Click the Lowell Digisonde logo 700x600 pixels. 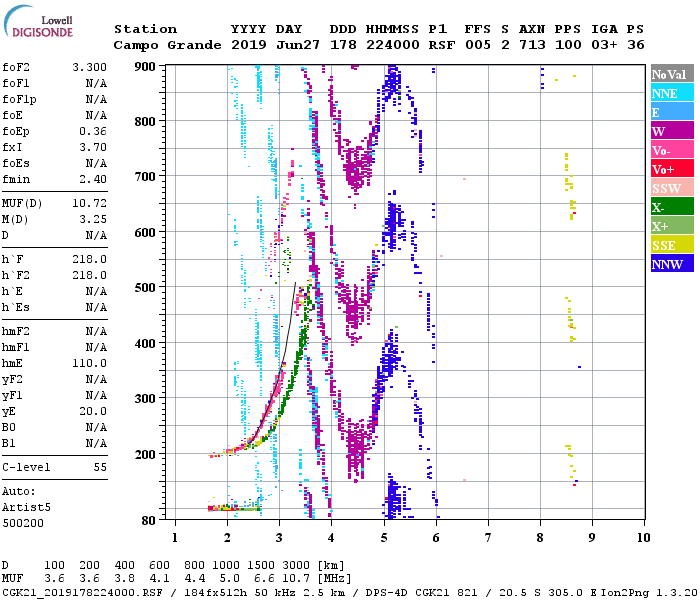(38, 22)
